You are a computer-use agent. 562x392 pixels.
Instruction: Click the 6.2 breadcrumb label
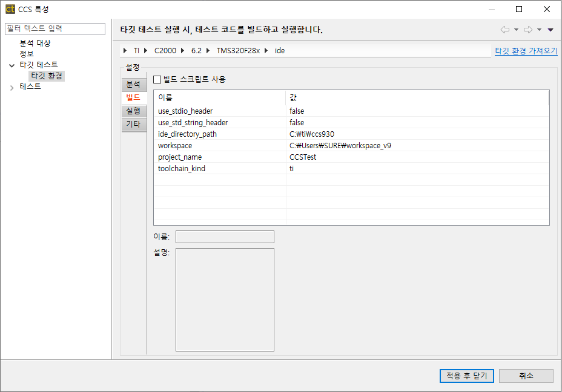pyautogui.click(x=196, y=50)
